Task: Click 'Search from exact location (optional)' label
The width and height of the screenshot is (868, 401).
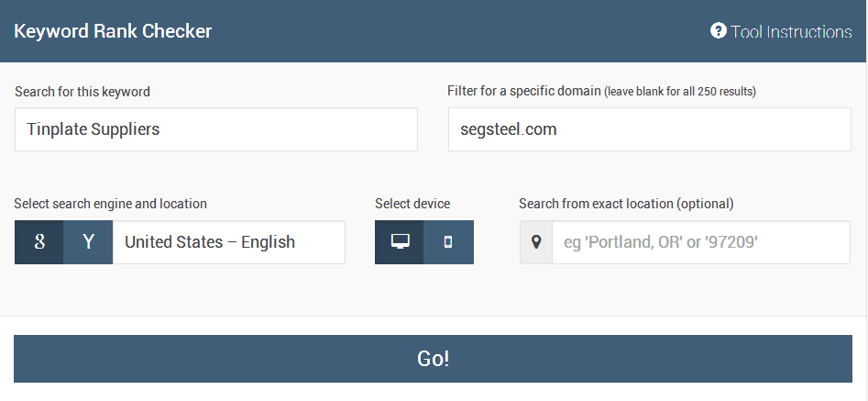Action: pyautogui.click(x=626, y=204)
